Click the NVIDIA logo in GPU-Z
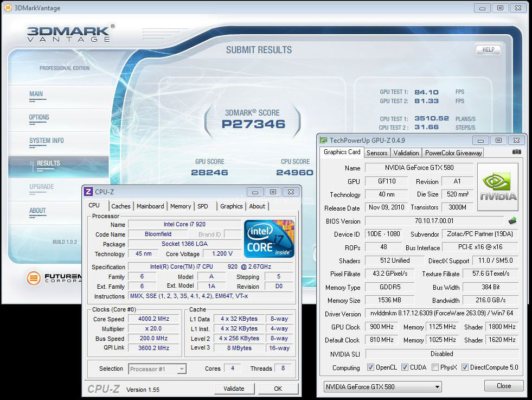Image resolution: width=532 pixels, height=400 pixels. pyautogui.click(x=498, y=187)
